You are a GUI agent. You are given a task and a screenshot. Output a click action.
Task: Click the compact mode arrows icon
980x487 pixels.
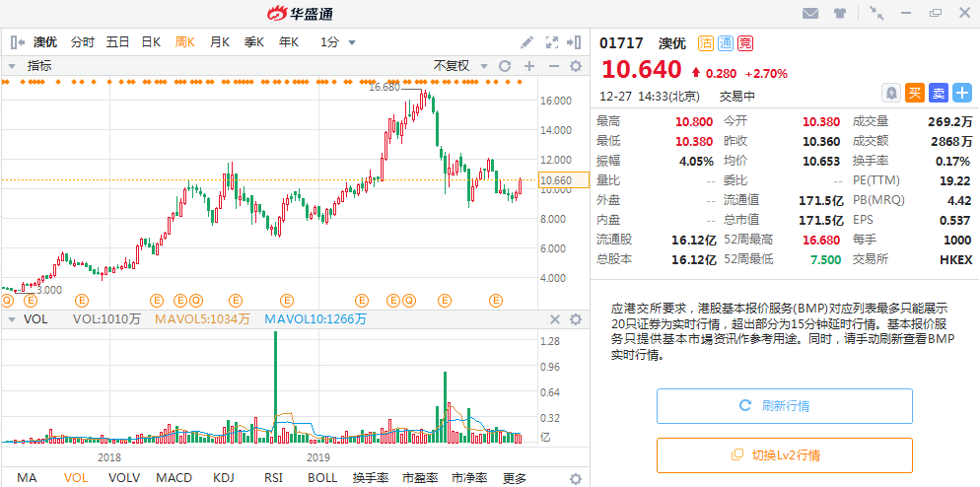click(x=876, y=13)
